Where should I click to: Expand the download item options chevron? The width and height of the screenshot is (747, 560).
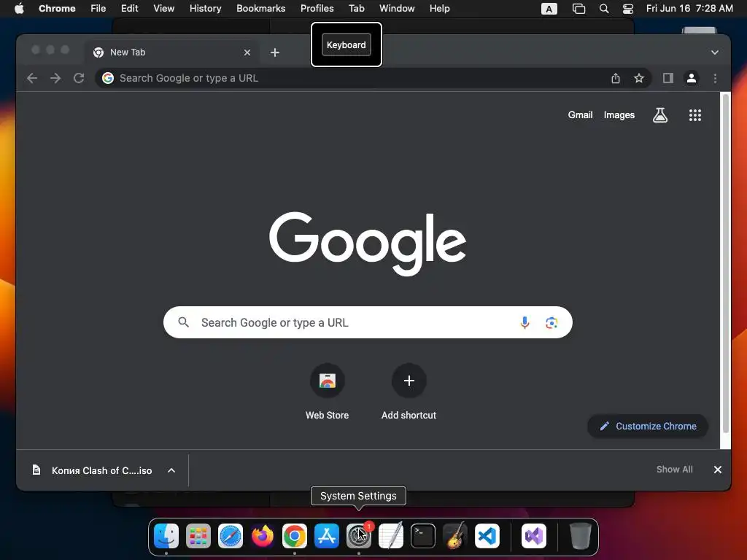pos(171,470)
